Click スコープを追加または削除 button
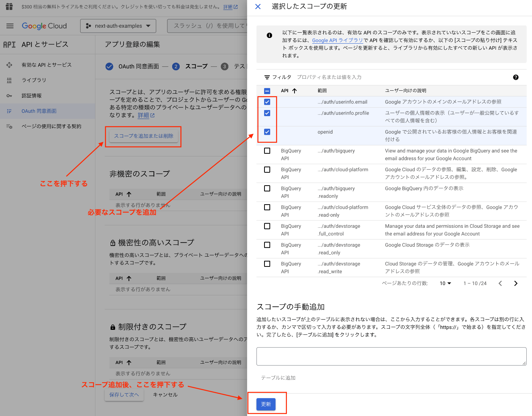 tap(144, 136)
